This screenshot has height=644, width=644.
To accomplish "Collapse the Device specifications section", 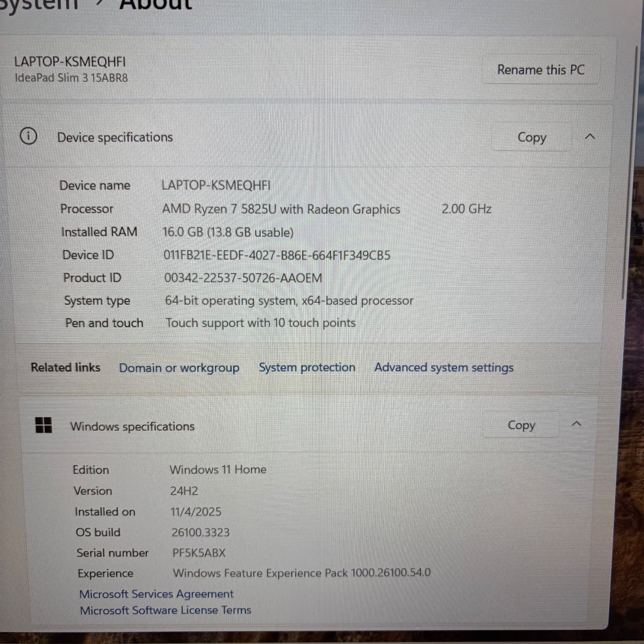I will (x=590, y=137).
